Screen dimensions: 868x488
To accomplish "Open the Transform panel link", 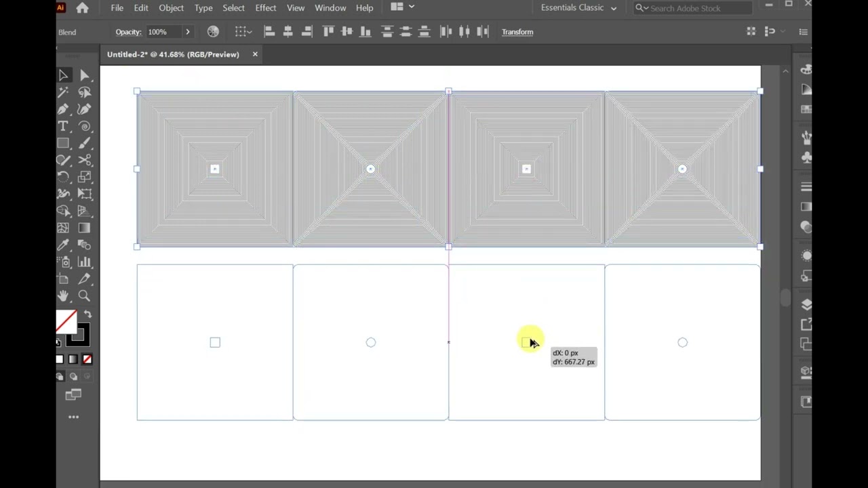I will tap(517, 32).
